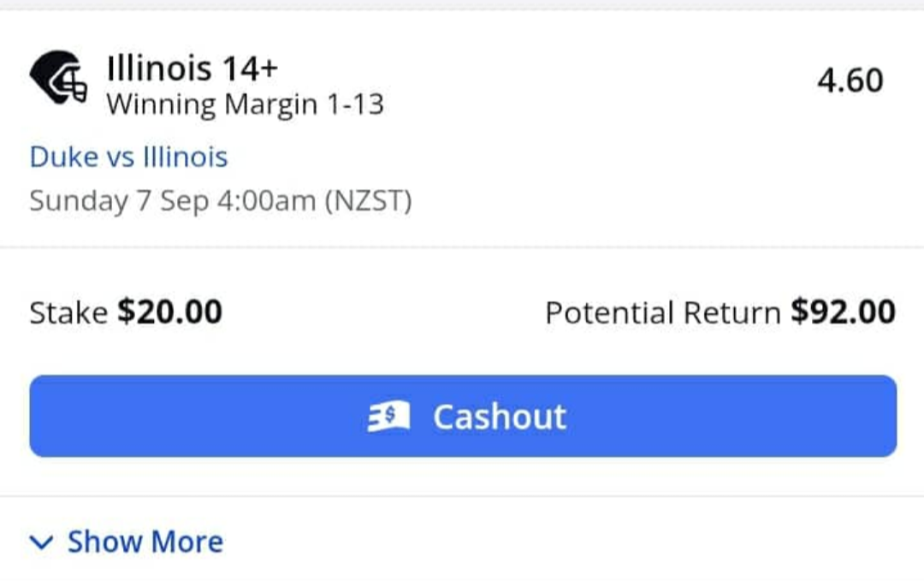
Task: Click the football helmet sport icon
Action: pos(58,79)
